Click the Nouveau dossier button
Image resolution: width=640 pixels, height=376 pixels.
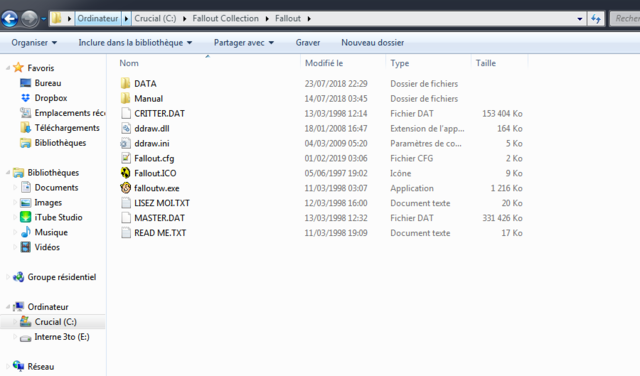click(373, 42)
